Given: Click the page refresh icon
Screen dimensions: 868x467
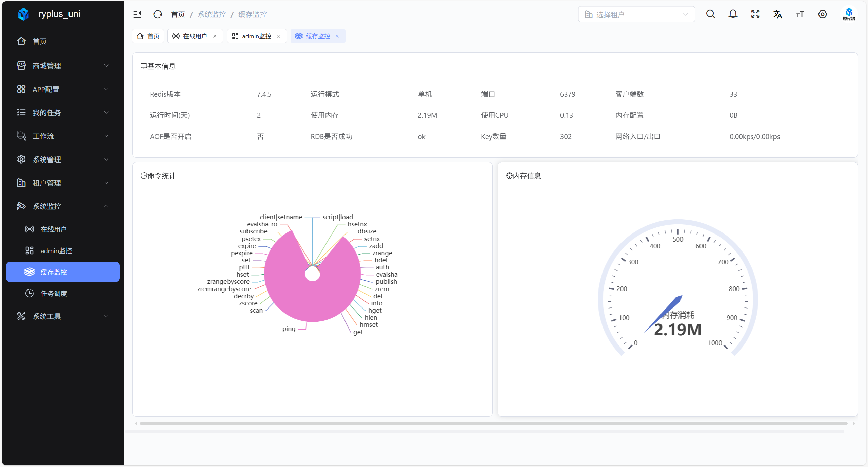Looking at the screenshot, I should coord(158,14).
